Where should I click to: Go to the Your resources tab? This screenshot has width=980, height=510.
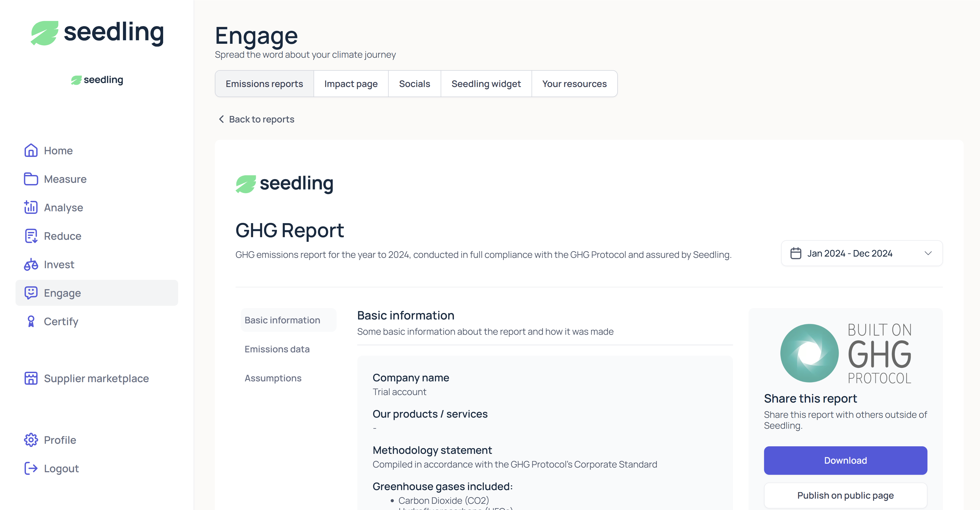(574, 84)
